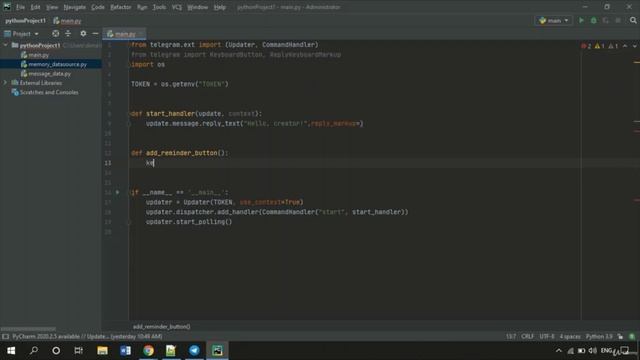Click the code inspection status-bar icon
Screen dimensions: 640x360
tap(632, 337)
